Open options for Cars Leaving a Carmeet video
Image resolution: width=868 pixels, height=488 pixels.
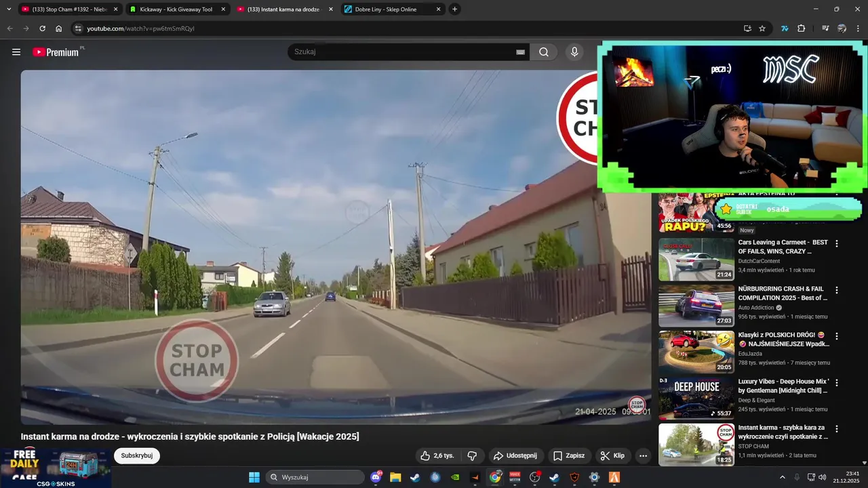836,243
